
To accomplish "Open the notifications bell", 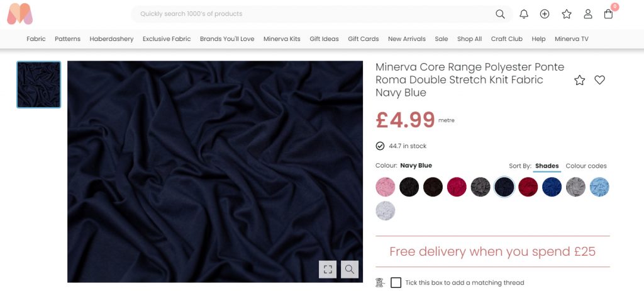I will 524,14.
